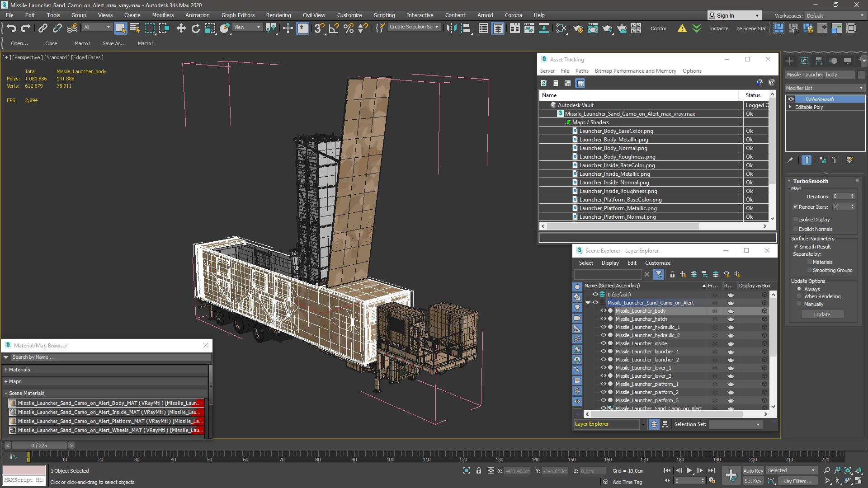Click the object color swatch beside name field

coord(861,75)
